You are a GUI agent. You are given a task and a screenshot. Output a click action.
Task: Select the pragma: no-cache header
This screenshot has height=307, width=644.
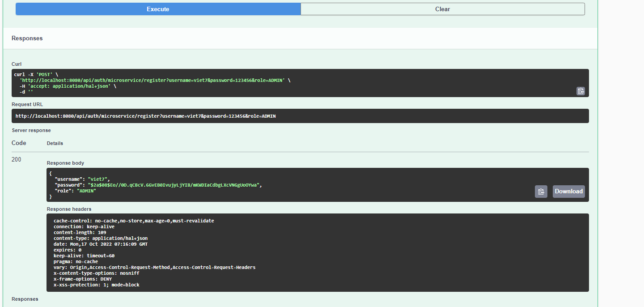point(76,261)
